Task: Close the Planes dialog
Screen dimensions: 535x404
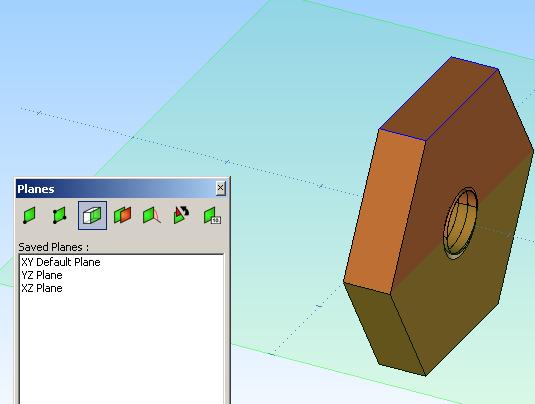Action: [221, 188]
